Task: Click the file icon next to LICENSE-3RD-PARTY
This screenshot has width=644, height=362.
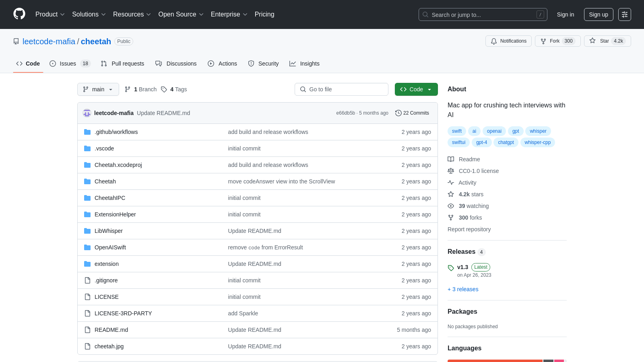Action: click(87, 313)
